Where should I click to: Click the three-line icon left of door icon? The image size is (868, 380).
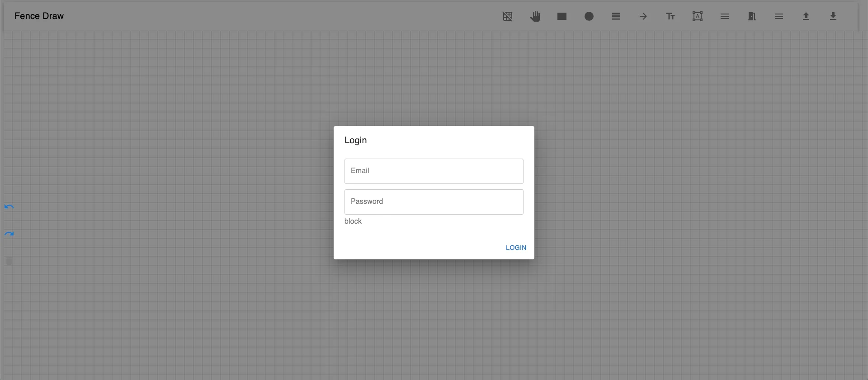point(725,16)
